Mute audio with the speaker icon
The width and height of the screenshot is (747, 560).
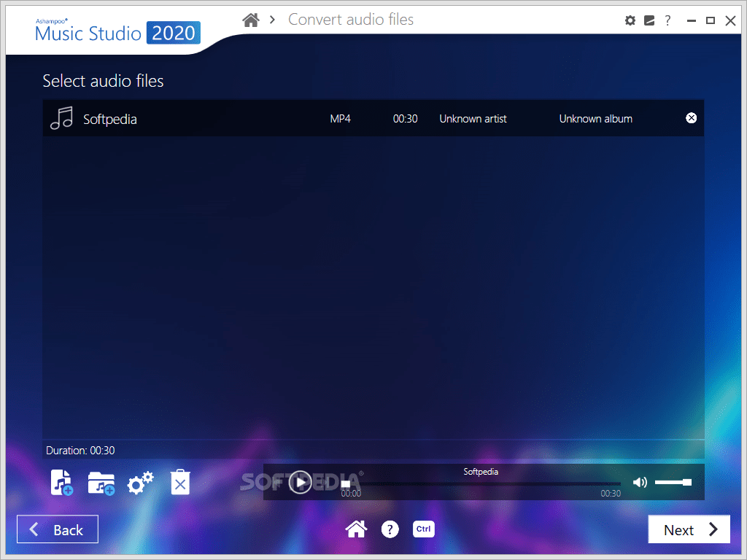pos(640,483)
